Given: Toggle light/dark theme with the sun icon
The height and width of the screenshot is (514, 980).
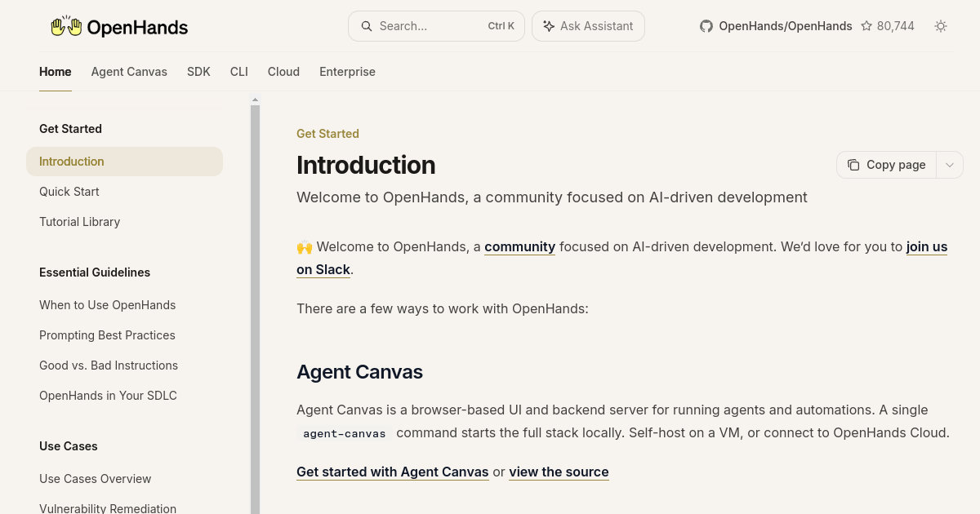Looking at the screenshot, I should pyautogui.click(x=941, y=26).
